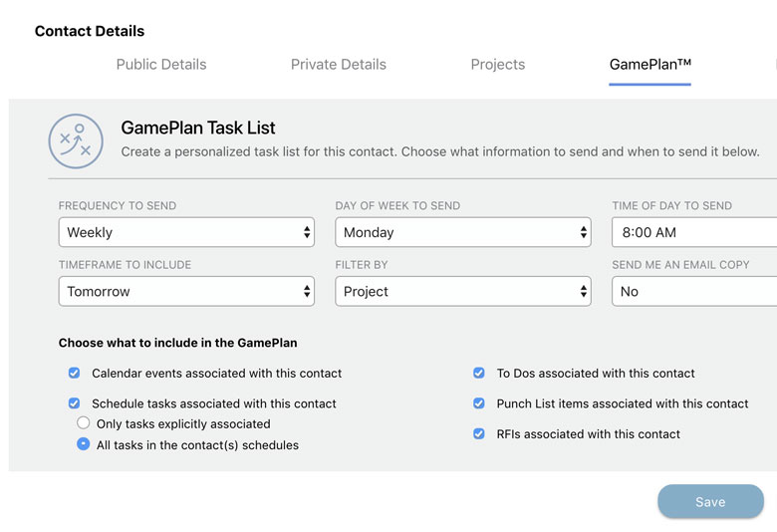Select the GamePlan™ tab
Image resolution: width=777 pixels, height=532 pixels.
[x=650, y=65]
